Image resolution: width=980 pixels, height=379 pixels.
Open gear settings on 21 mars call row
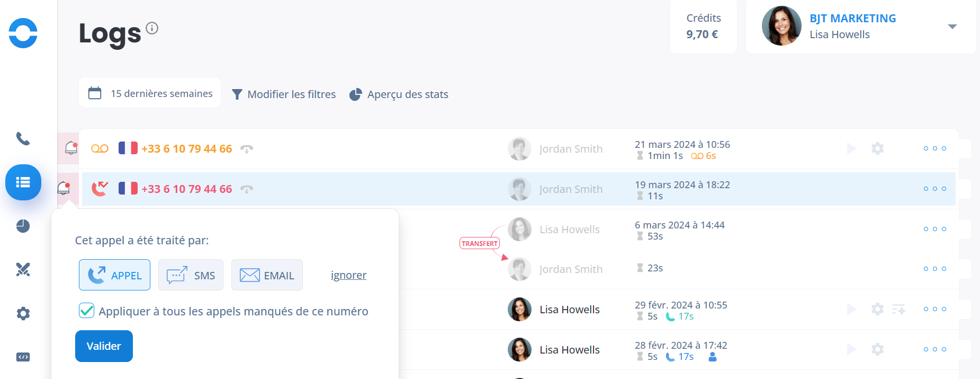[x=878, y=148]
